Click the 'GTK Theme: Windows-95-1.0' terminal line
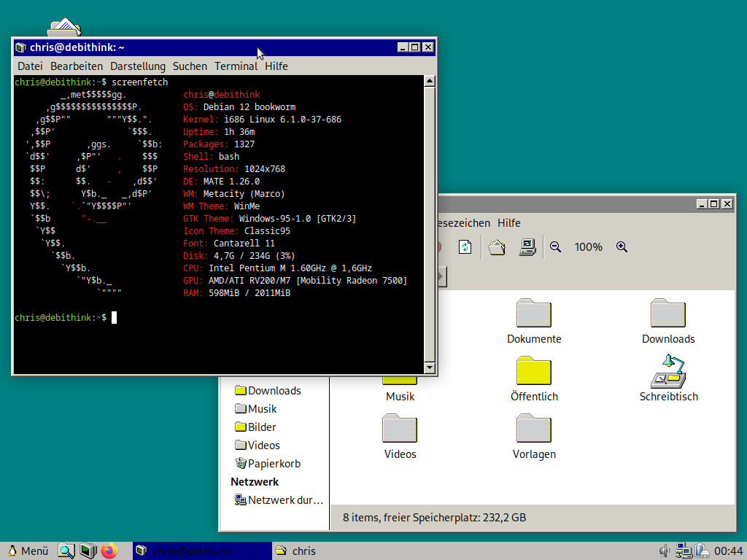Viewport: 747px width, 560px height. tap(270, 219)
